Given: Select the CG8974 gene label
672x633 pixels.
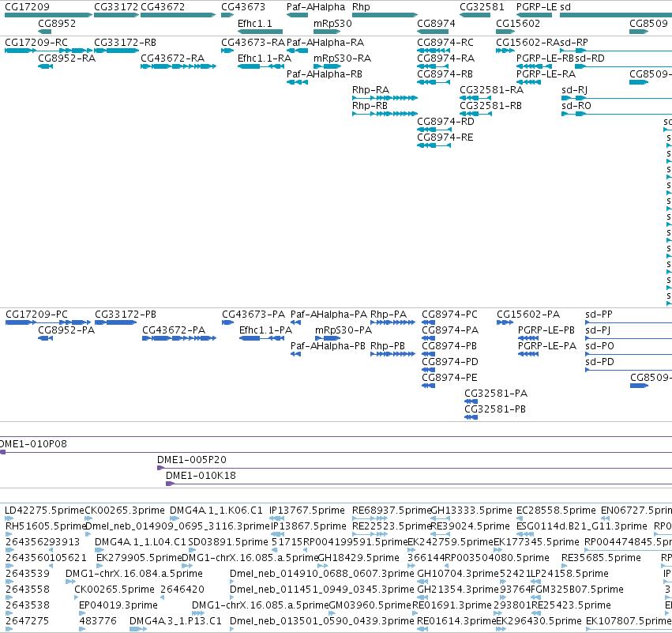Looking at the screenshot, I should [x=436, y=24].
